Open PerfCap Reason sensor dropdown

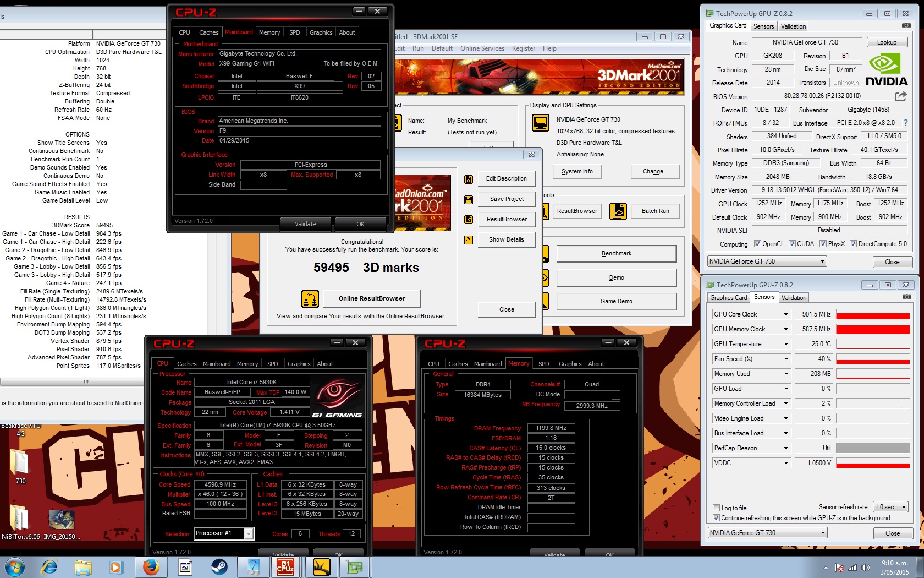[786, 448]
